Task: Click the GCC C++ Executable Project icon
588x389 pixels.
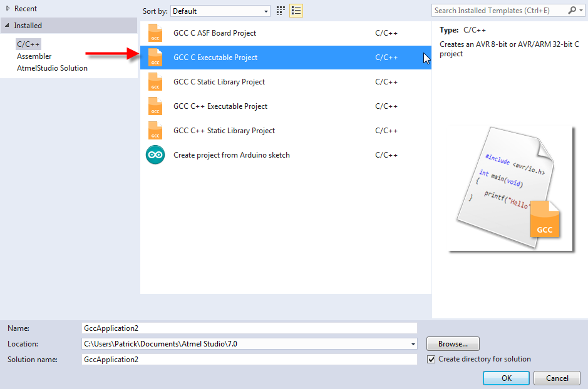Action: tap(155, 106)
